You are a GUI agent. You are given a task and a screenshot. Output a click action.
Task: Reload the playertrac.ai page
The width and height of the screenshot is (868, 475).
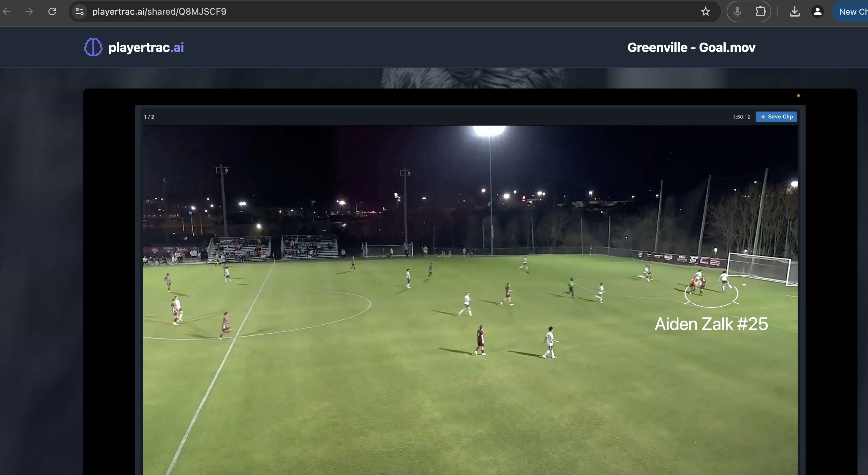point(52,12)
